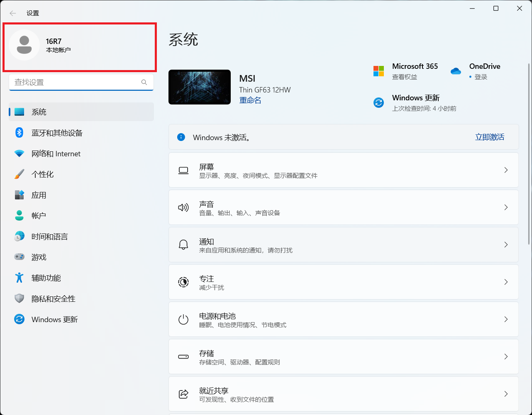The height and width of the screenshot is (415, 532).
Task: Click the accessibility figure icon
Action: click(19, 278)
